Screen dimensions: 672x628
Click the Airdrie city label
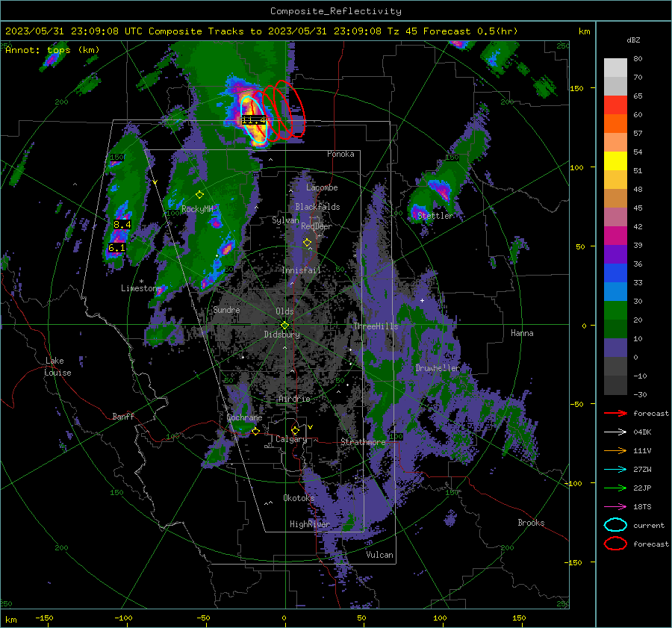coord(294,399)
